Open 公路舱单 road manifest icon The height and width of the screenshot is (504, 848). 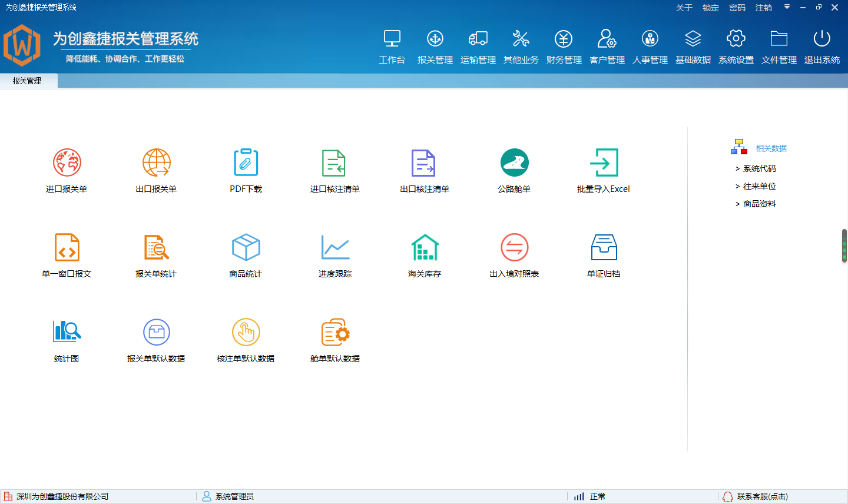(x=514, y=163)
